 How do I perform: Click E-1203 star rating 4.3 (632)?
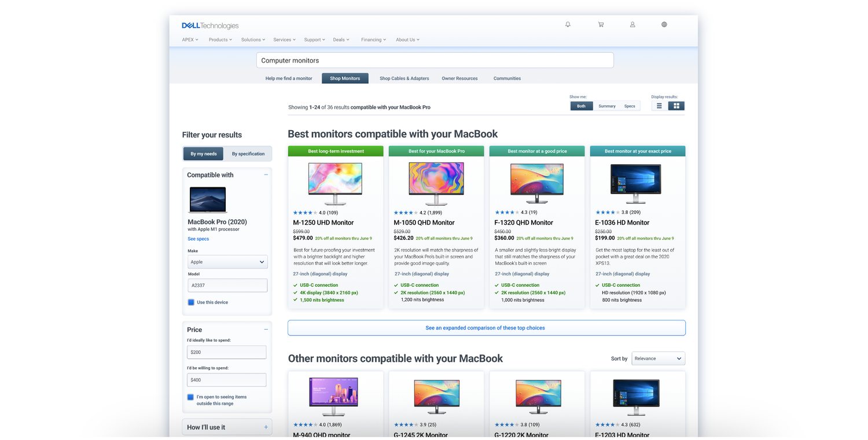coord(617,425)
